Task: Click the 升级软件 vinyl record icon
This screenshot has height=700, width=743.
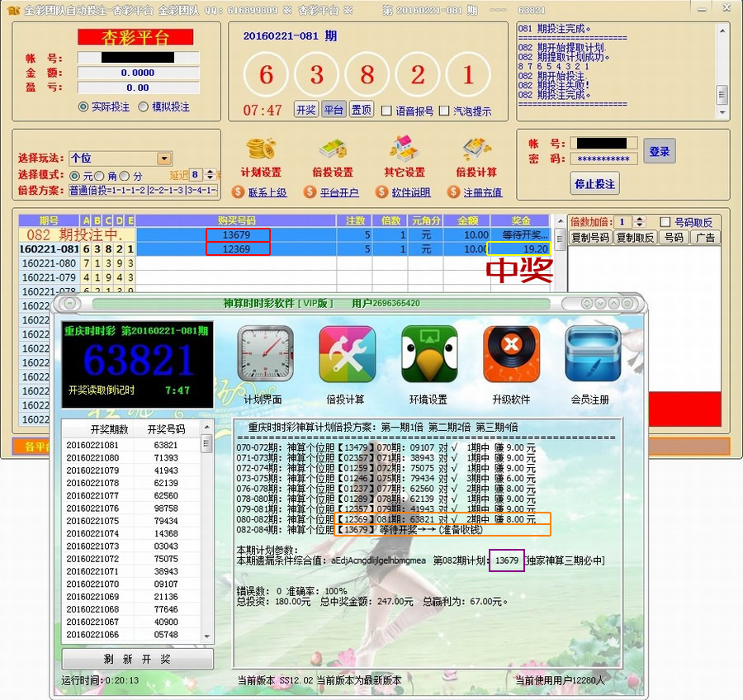Action: [511, 354]
